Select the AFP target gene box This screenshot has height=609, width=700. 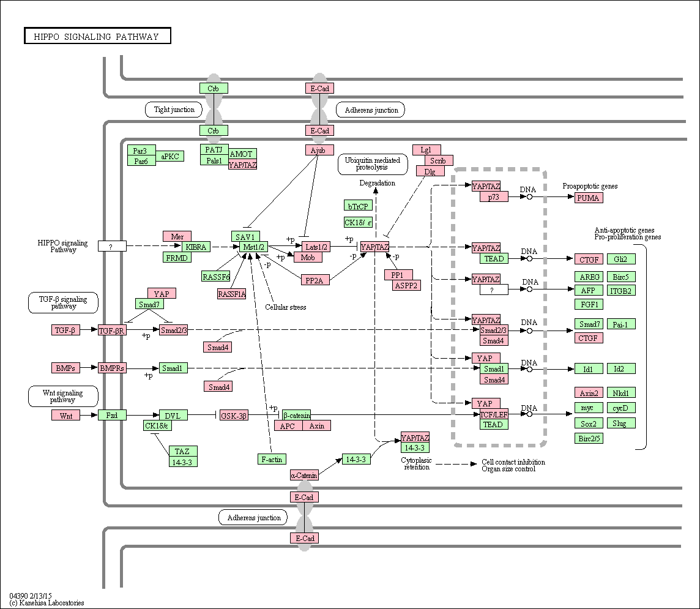tap(589, 291)
